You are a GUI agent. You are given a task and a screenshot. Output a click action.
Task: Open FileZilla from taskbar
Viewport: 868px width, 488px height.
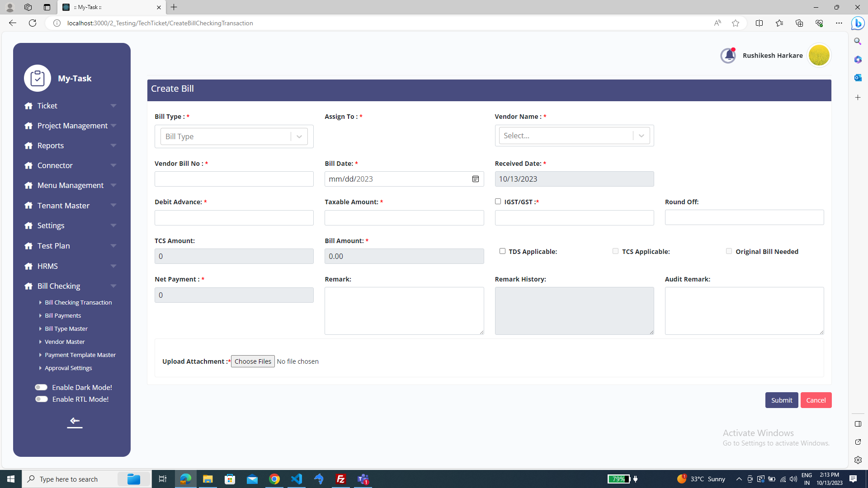[x=341, y=479]
